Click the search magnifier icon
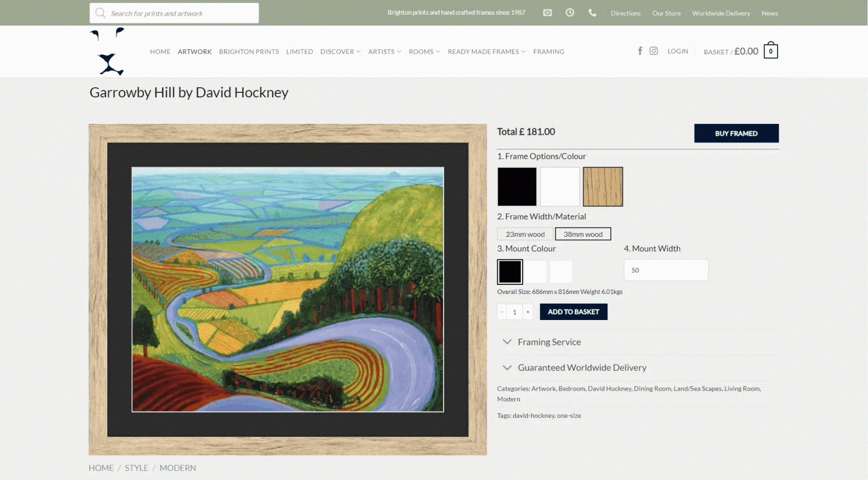Viewport: 868px width, 480px height. [101, 13]
